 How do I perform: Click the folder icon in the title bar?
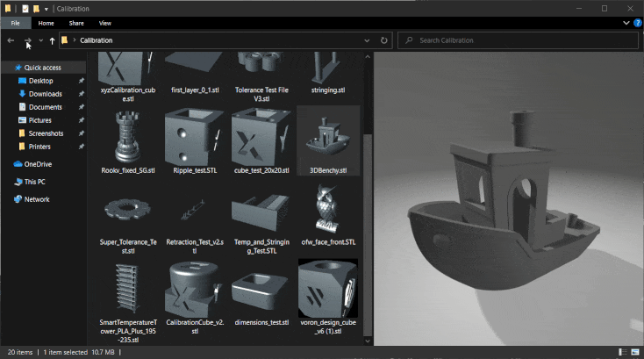point(8,8)
